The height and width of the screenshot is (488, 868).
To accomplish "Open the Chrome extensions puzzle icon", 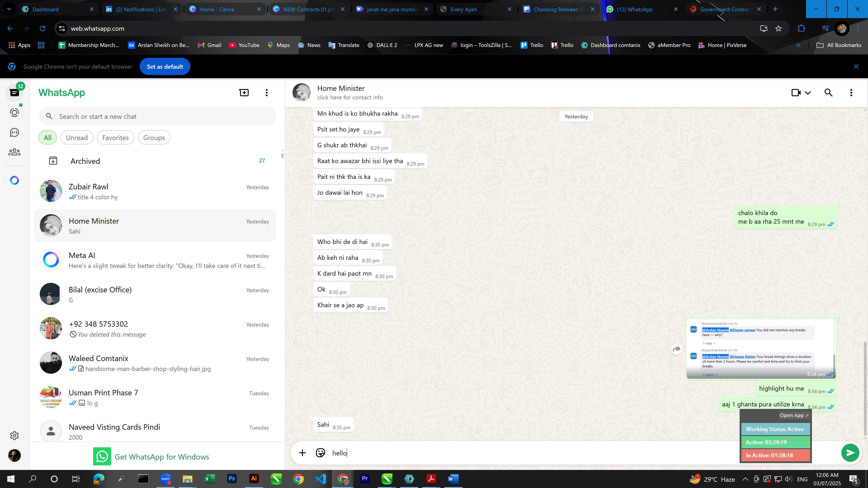I will (x=801, y=29).
